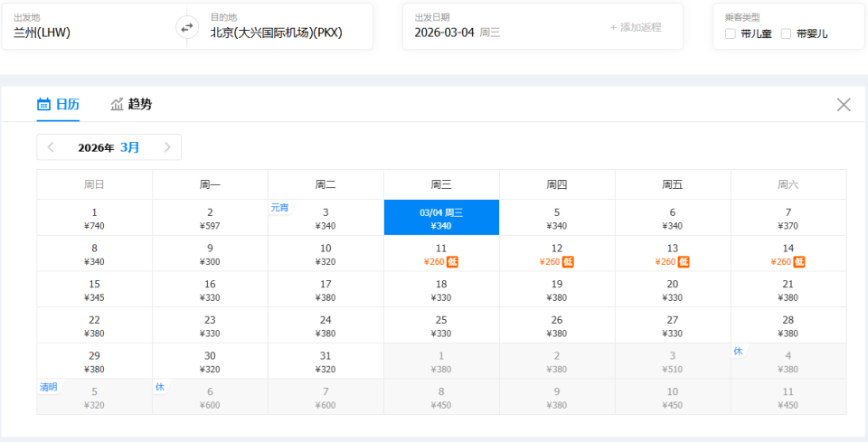Select March 11 low fare ¥260
Viewport: 868px width, 442px height.
442,254
